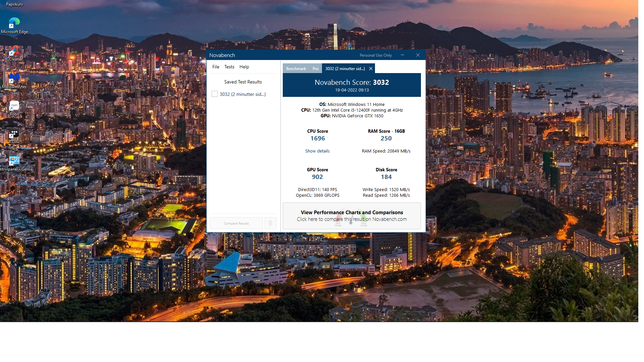
Task: Open Kontrolpanel Genvej desktop icon
Action: point(14,161)
